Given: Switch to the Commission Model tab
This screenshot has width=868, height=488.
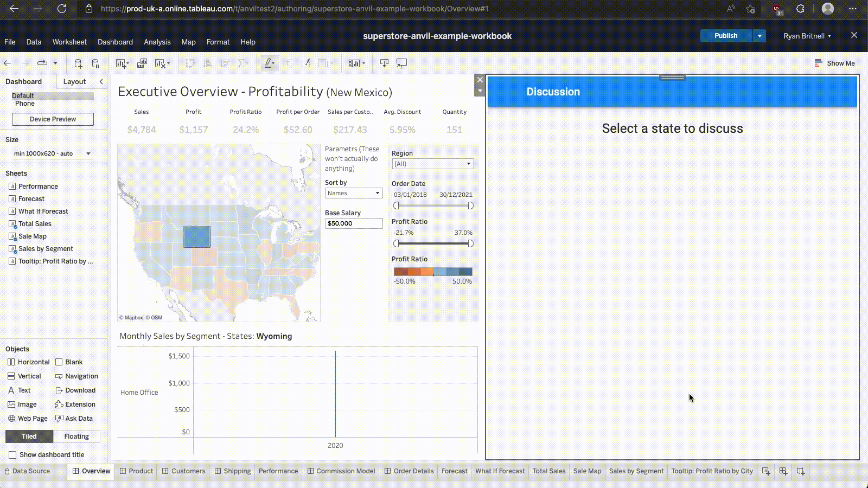Looking at the screenshot, I should coord(341,471).
